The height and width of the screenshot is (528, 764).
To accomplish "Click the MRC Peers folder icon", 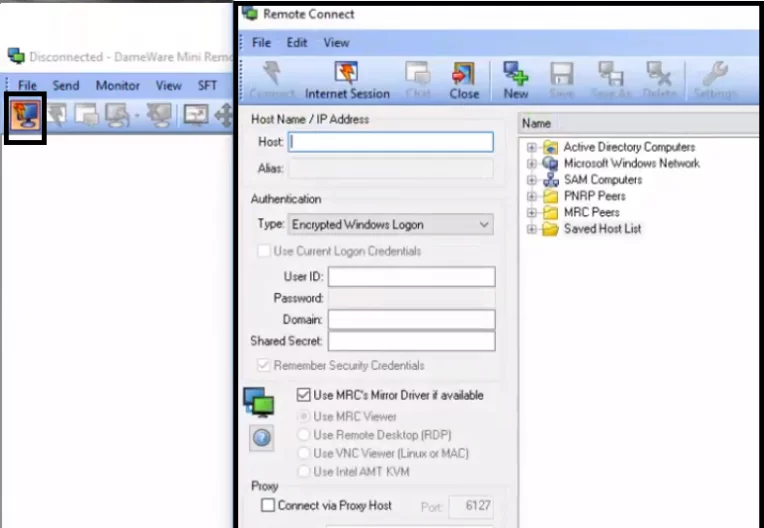I will (x=550, y=213).
